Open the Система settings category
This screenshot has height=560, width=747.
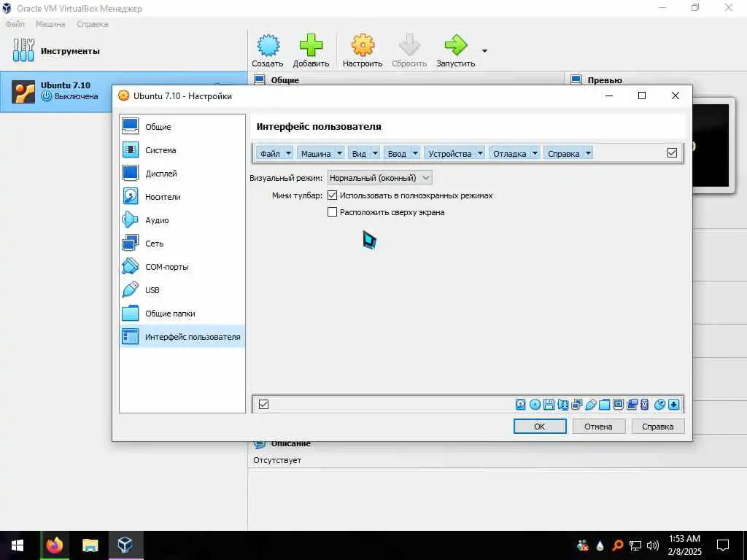182,150
